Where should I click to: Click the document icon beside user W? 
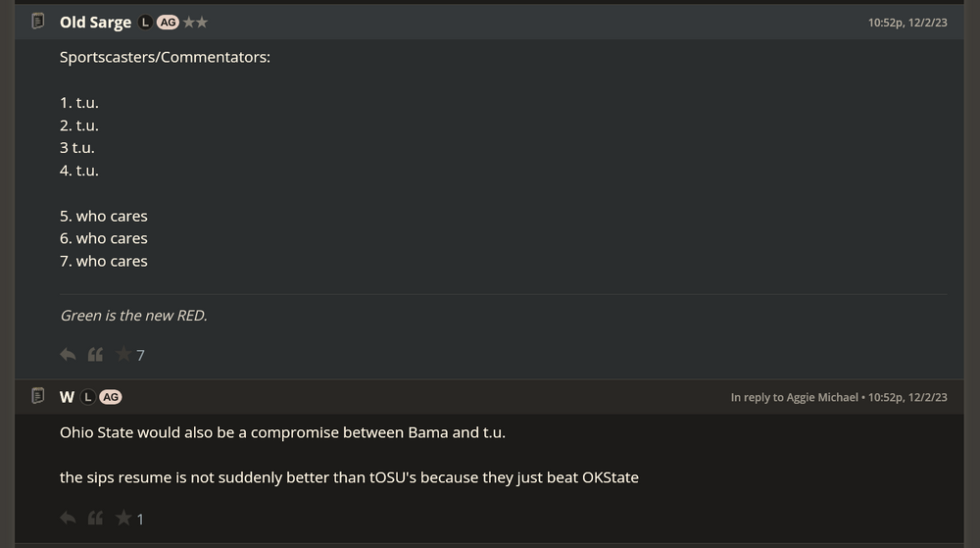38,396
